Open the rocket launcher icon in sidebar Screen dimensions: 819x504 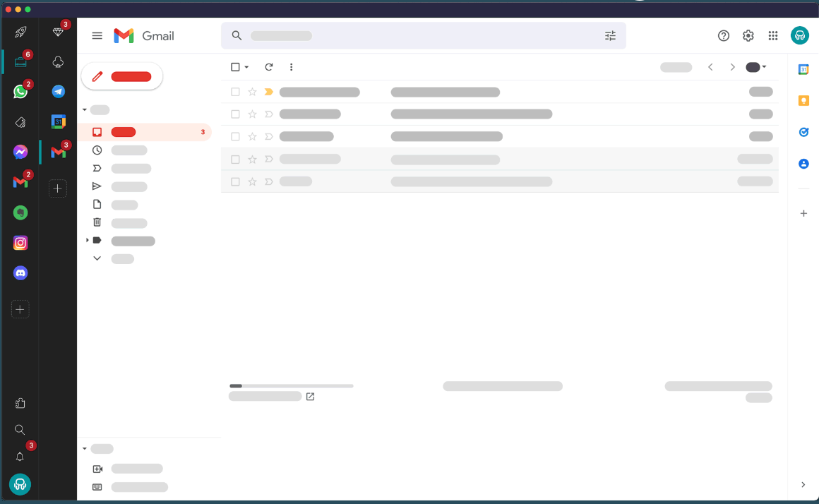[20, 32]
